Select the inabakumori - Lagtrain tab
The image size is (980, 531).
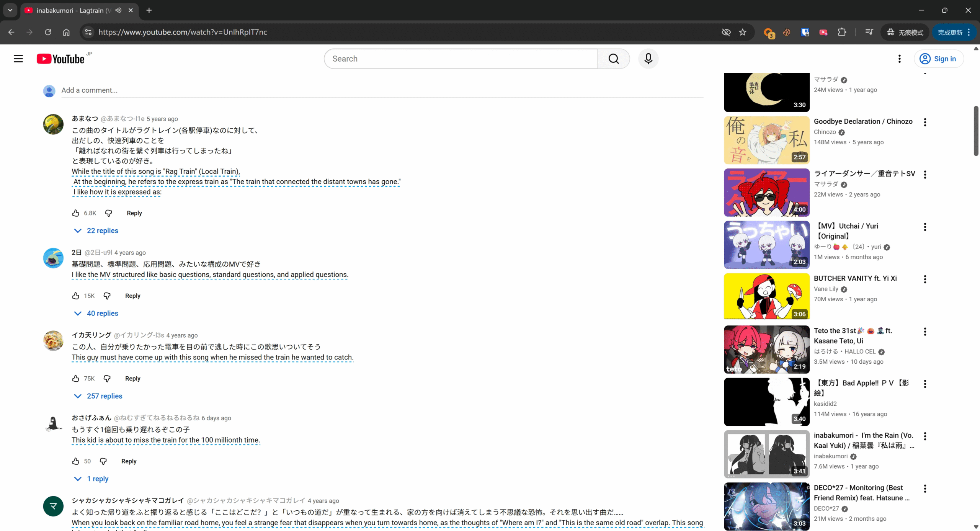(69, 10)
